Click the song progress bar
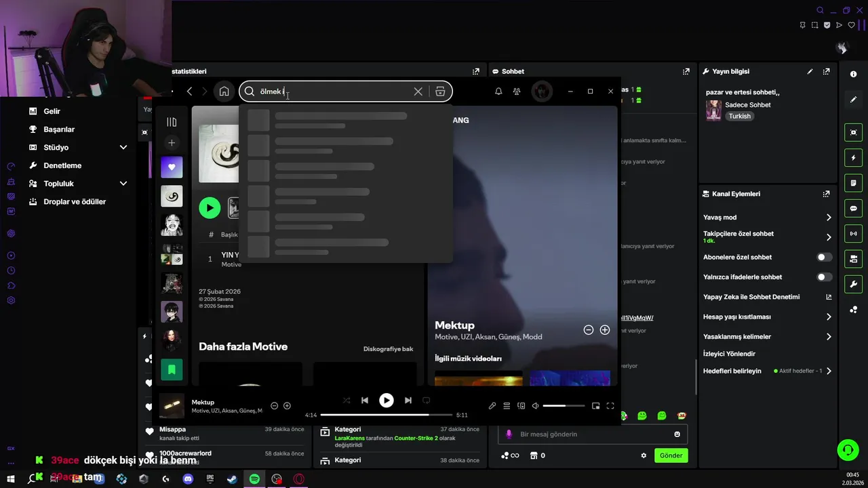The image size is (868, 488). (x=387, y=415)
